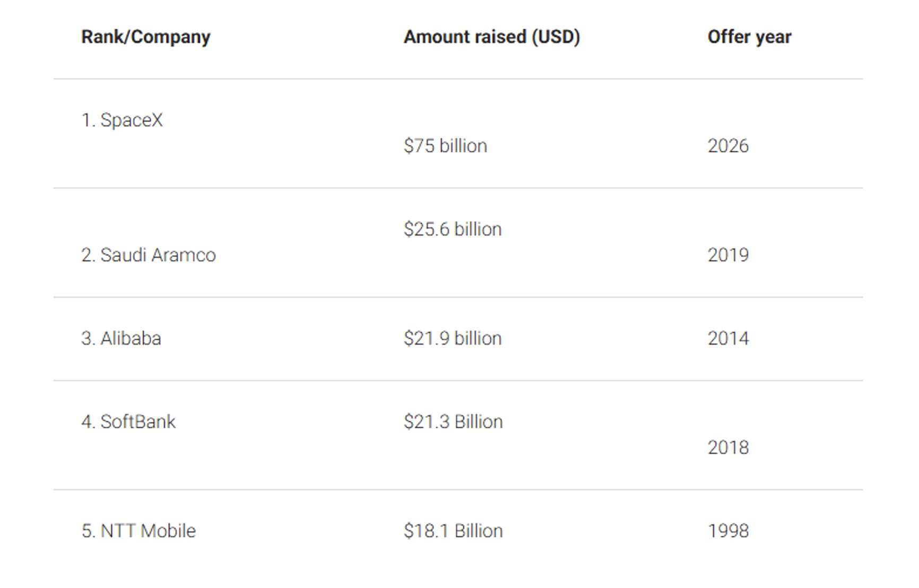Viewport: 919px width, 588px height.
Task: Select the $18.1 Billion amount
Action: coord(453,531)
